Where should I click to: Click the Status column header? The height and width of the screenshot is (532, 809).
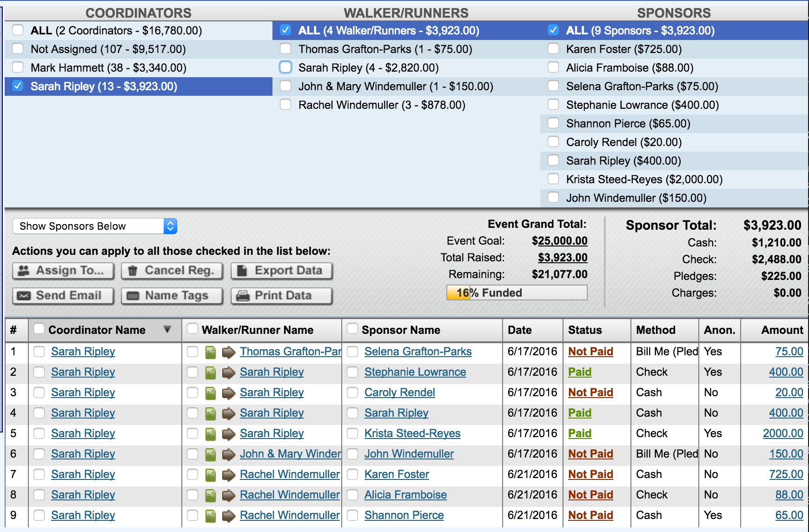tap(597, 330)
